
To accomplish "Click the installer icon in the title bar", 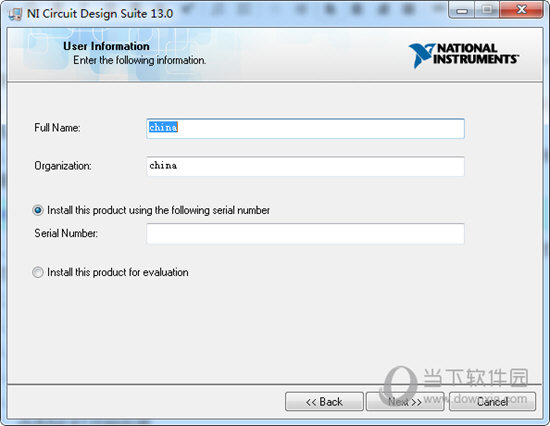I will coord(15,14).
